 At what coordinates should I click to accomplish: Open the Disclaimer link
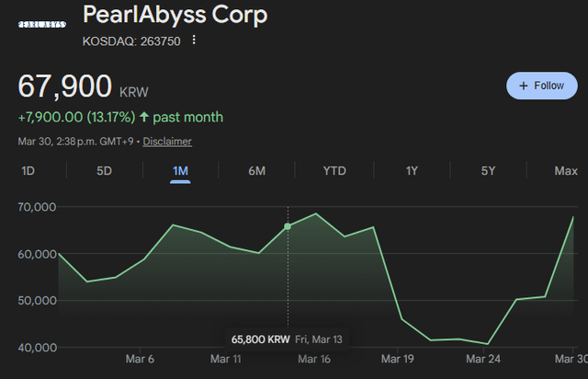click(167, 142)
